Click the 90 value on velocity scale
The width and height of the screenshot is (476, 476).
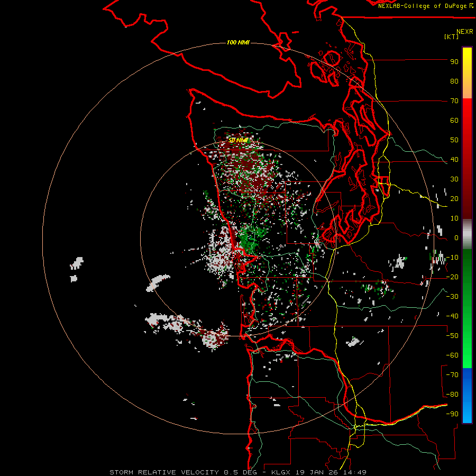click(454, 62)
